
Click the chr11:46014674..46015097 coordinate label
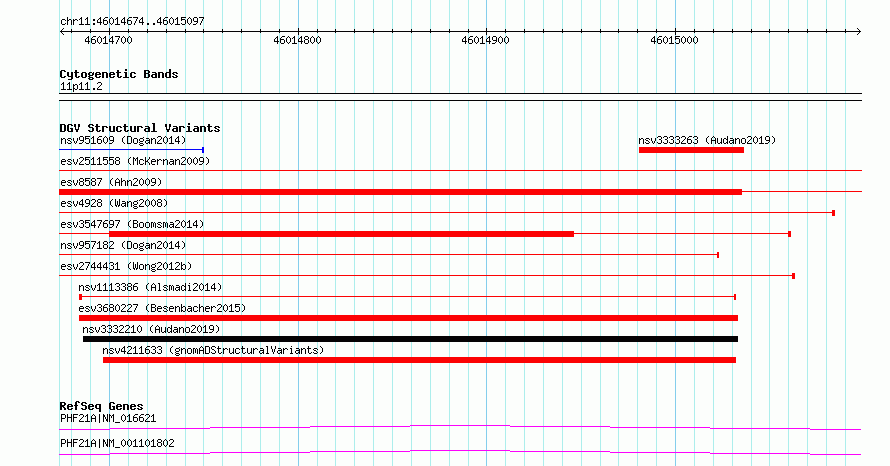tap(132, 22)
